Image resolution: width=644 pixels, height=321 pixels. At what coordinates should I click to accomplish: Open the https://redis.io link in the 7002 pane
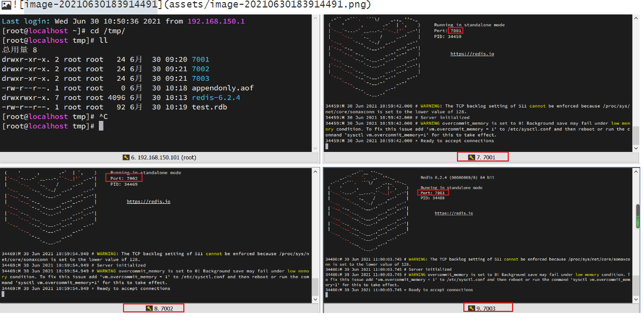click(x=149, y=202)
